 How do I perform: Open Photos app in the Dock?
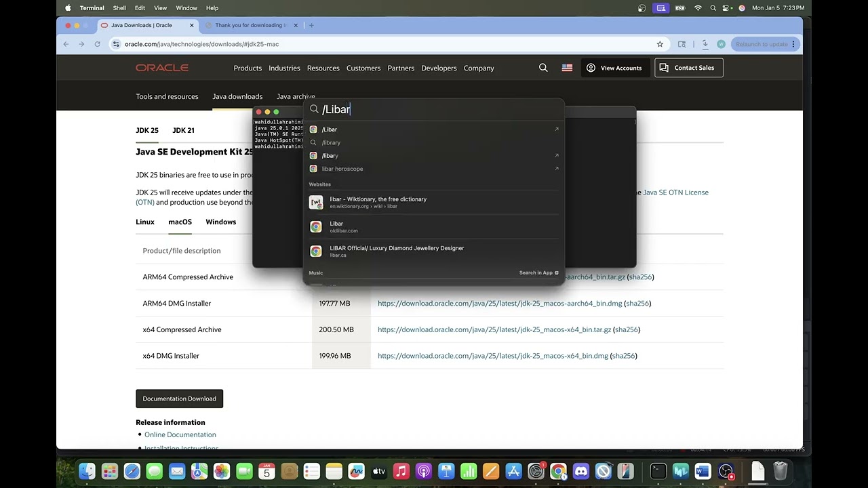click(222, 471)
